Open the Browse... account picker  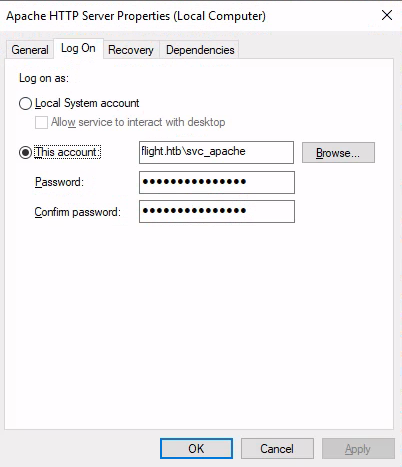tap(338, 153)
